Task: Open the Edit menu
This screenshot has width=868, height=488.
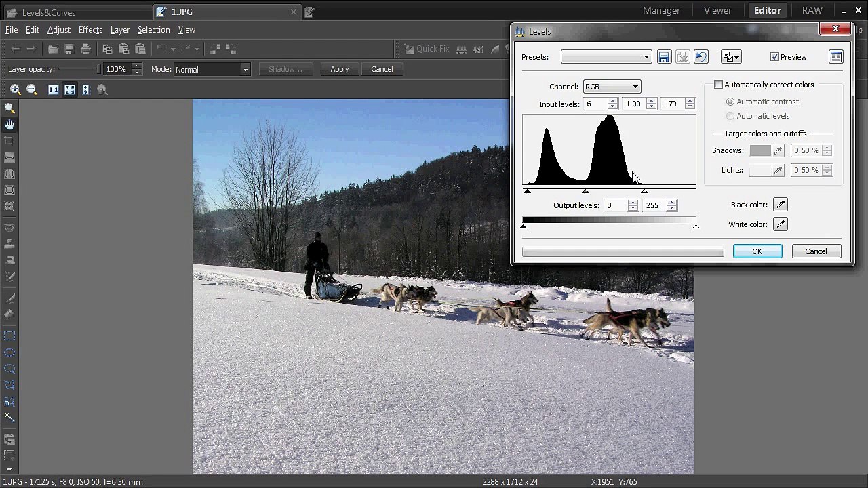Action: [33, 30]
